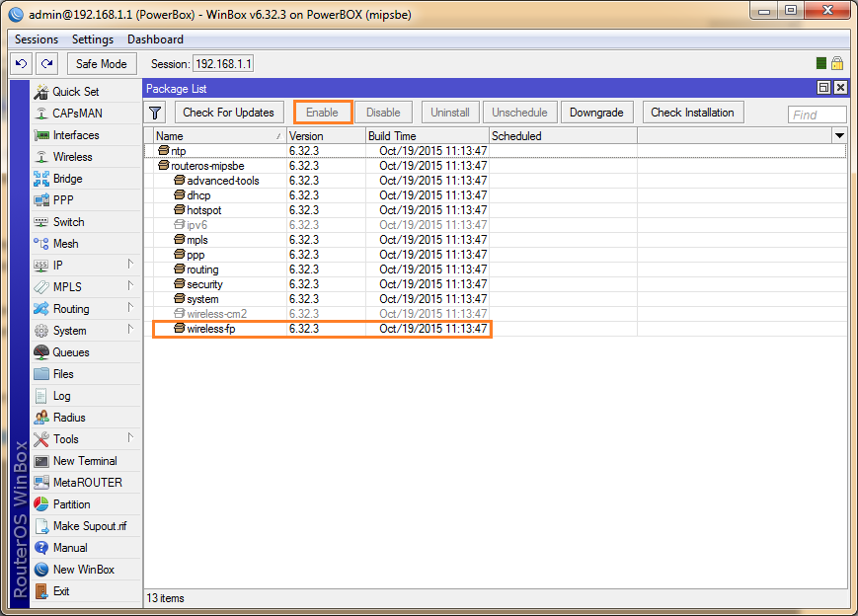
Task: Click the padlock icon at top right
Action: [x=837, y=63]
